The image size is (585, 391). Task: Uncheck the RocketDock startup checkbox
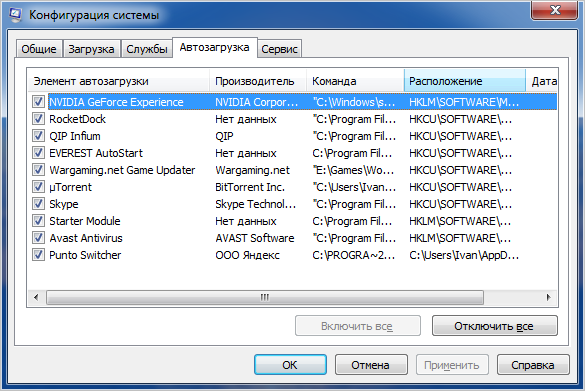tap(38, 119)
